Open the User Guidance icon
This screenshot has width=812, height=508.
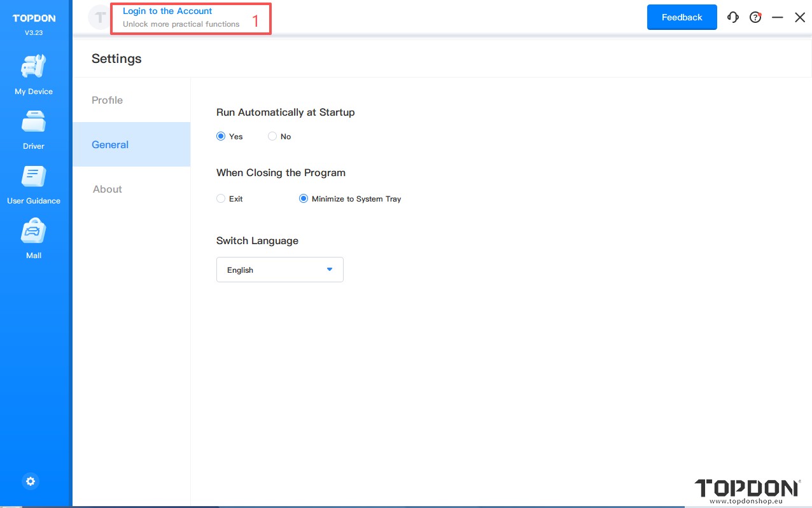click(x=34, y=176)
